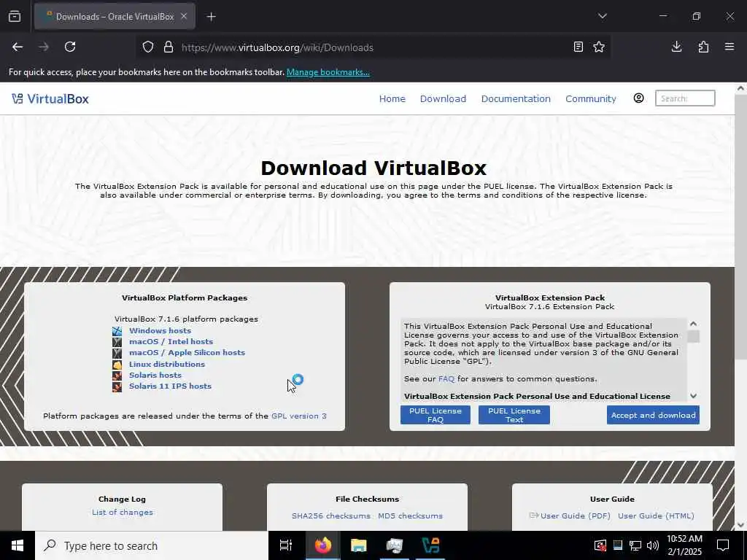Switch to Firefox in the taskbar
The image size is (747, 560).
[322, 545]
